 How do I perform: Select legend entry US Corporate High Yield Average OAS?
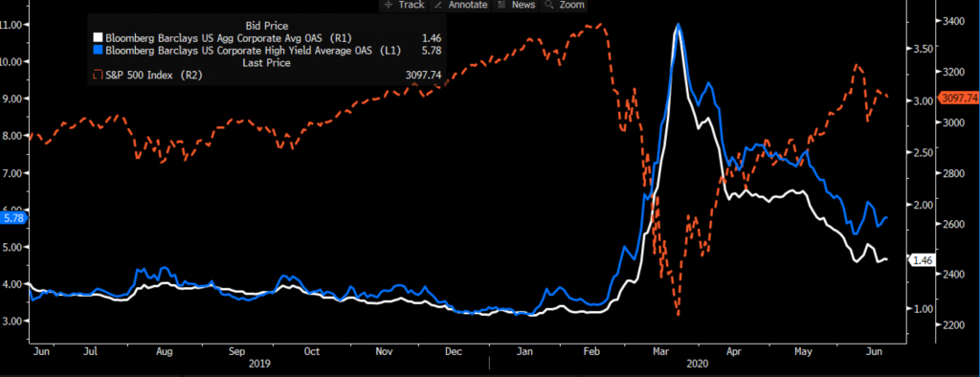pos(254,50)
